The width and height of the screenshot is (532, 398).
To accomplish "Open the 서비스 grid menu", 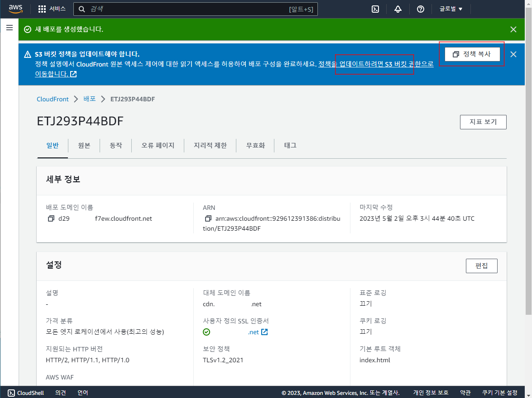I will coord(52,9).
